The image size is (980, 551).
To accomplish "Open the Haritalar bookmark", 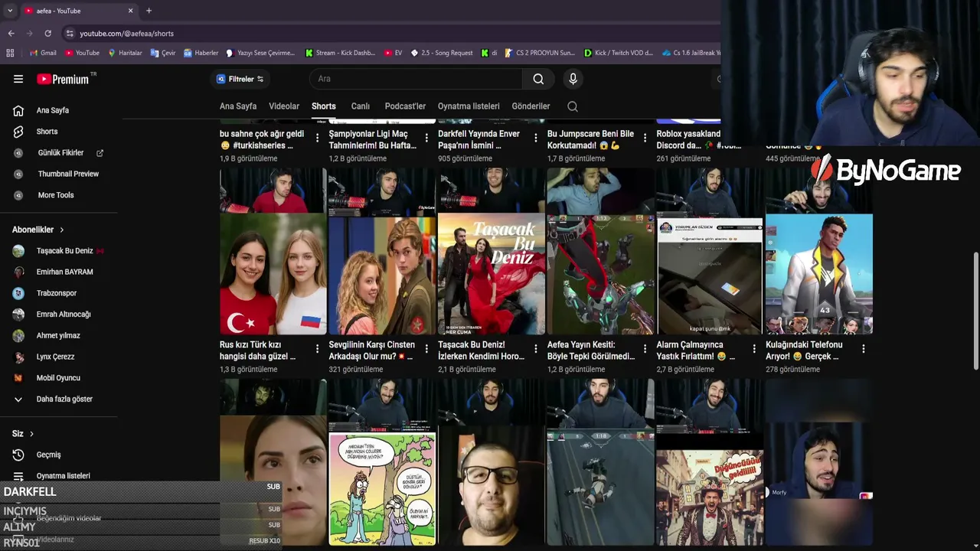I will click(x=125, y=53).
